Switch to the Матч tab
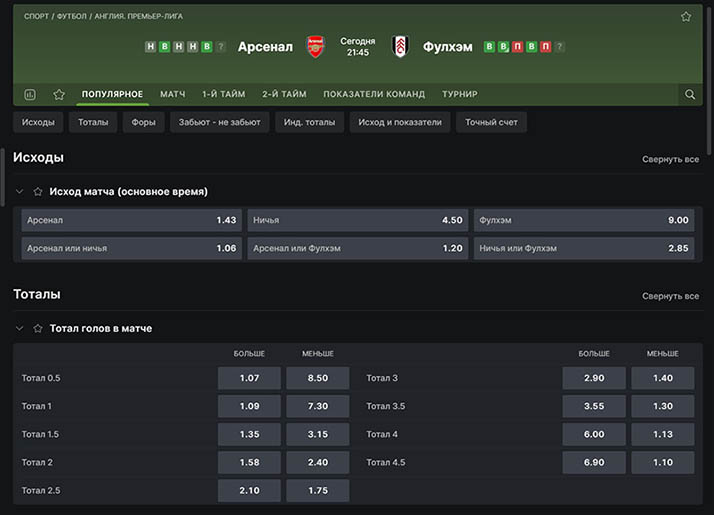The height and width of the screenshot is (515, 714). click(173, 94)
